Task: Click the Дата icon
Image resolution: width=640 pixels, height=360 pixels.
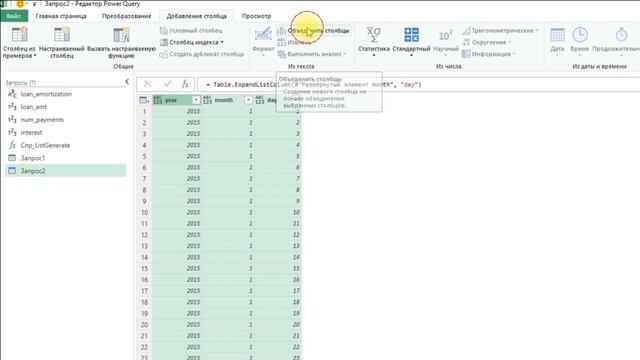Action: 557,35
